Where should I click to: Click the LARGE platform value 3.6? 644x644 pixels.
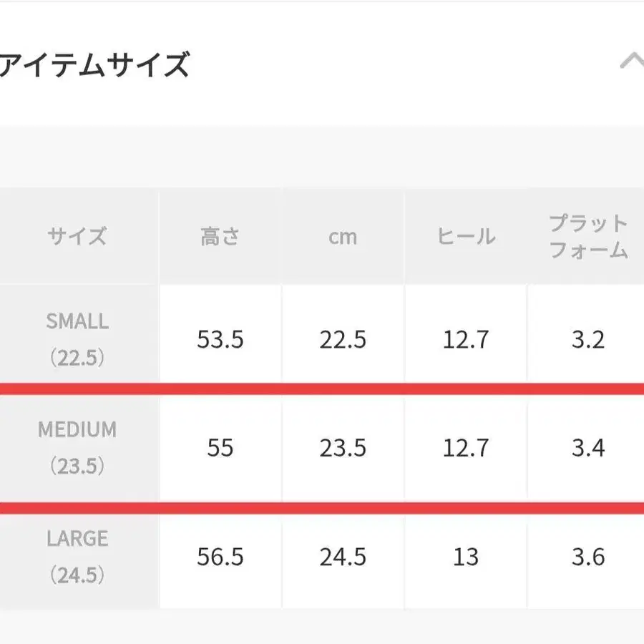(588, 557)
